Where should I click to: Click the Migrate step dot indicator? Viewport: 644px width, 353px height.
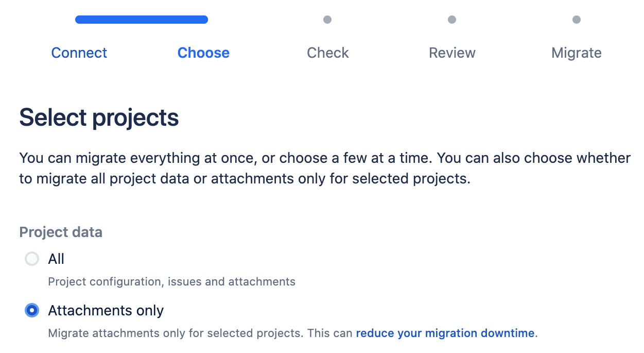(x=577, y=20)
